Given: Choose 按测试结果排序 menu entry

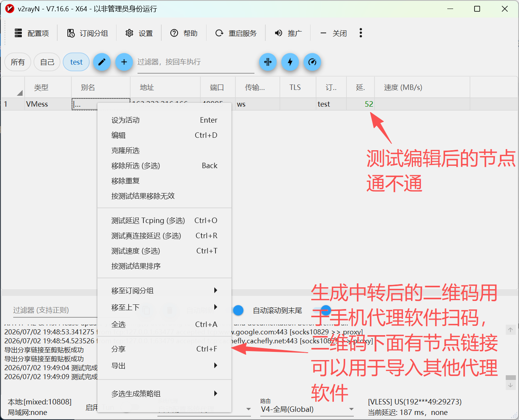Looking at the screenshot, I should (x=164, y=266).
